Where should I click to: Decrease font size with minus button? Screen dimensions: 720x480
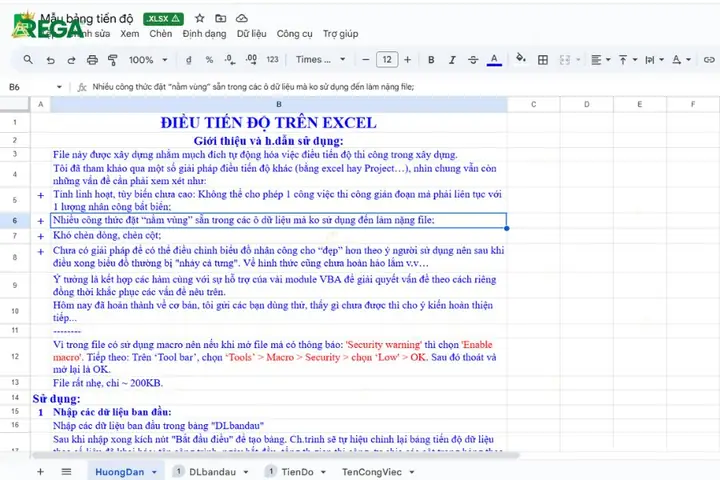[x=366, y=60]
